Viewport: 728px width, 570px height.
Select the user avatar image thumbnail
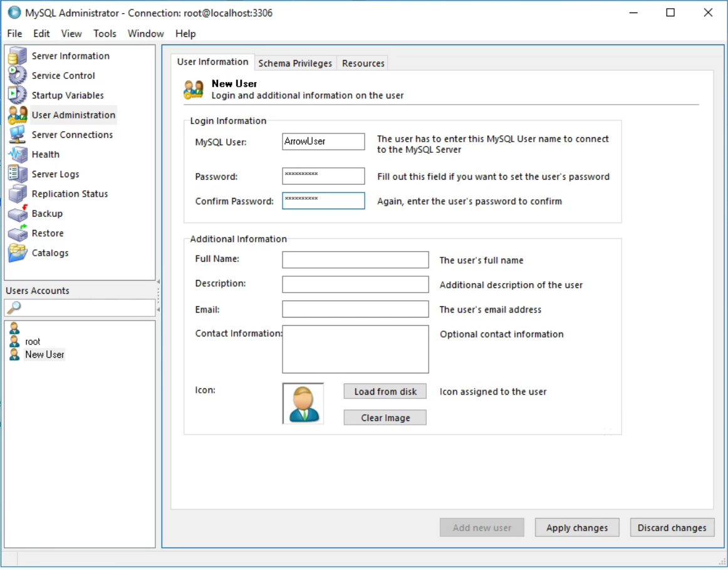pos(303,404)
